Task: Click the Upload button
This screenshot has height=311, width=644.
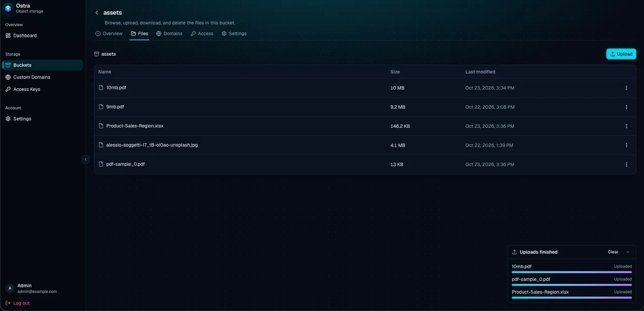Action: (x=621, y=54)
